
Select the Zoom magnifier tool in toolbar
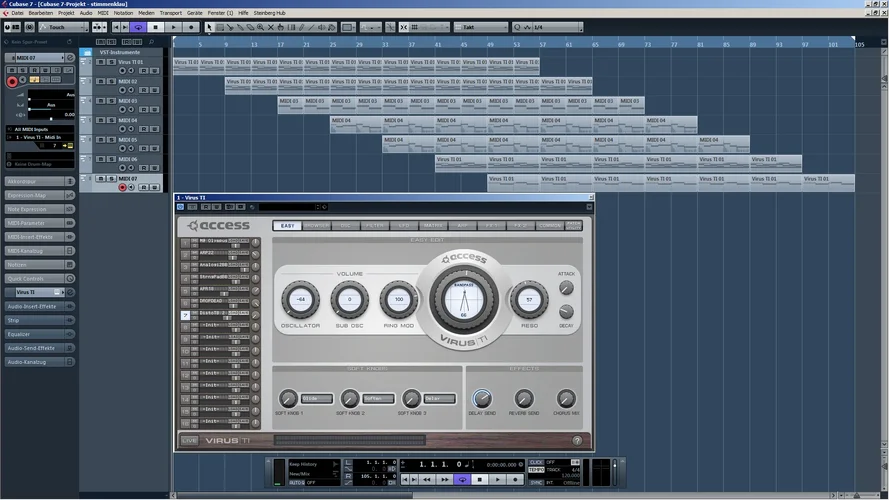tap(260, 27)
